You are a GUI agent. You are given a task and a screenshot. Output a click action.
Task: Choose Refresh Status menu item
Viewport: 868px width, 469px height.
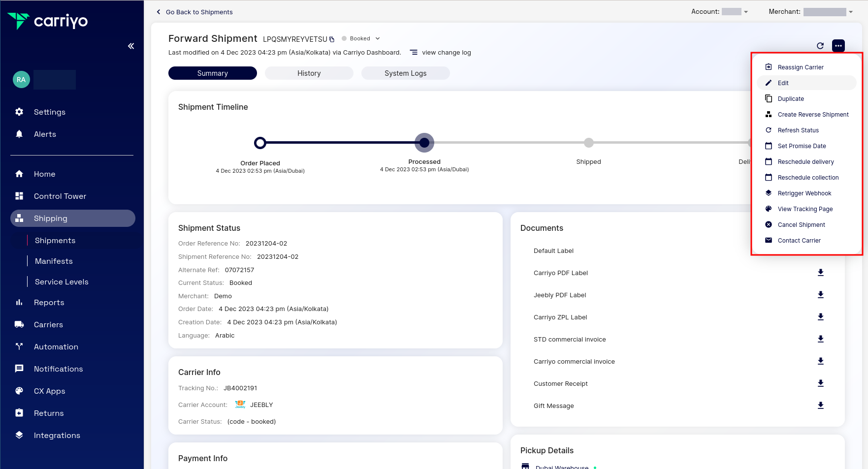click(x=807, y=130)
